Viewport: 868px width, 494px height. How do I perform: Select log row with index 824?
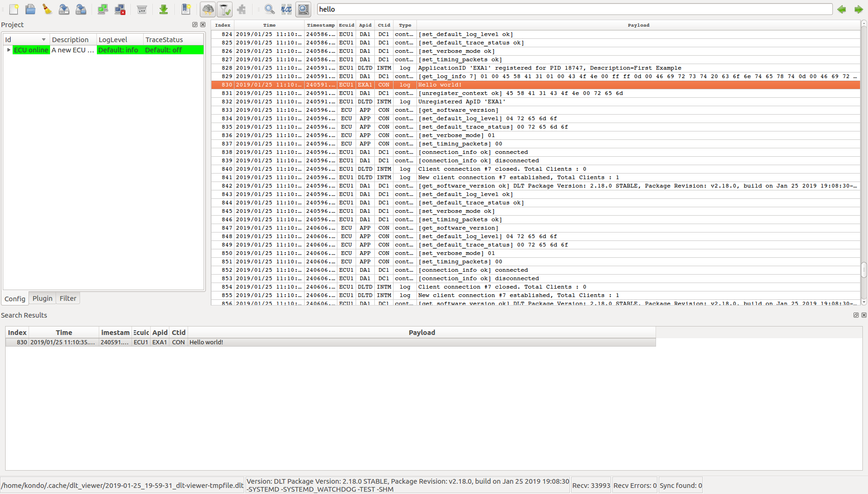point(535,34)
